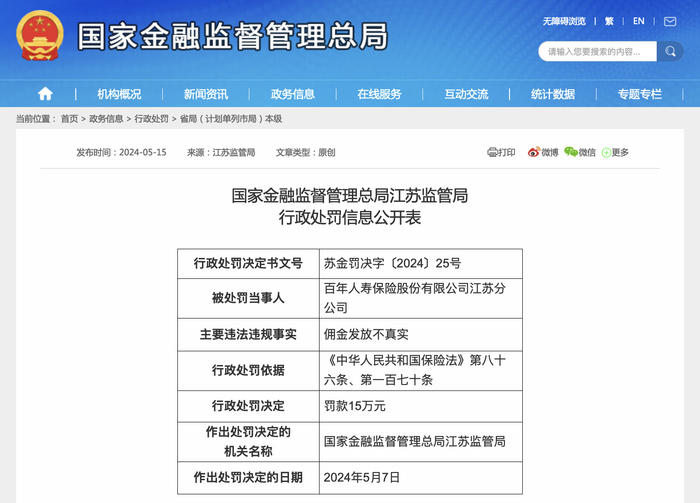Screen dimensions: 700x503
Task: Open the 政务信息 menu
Action: tap(293, 94)
